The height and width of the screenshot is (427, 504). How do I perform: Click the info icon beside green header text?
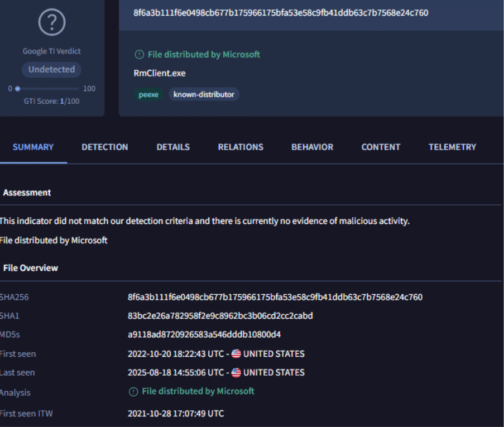point(138,55)
